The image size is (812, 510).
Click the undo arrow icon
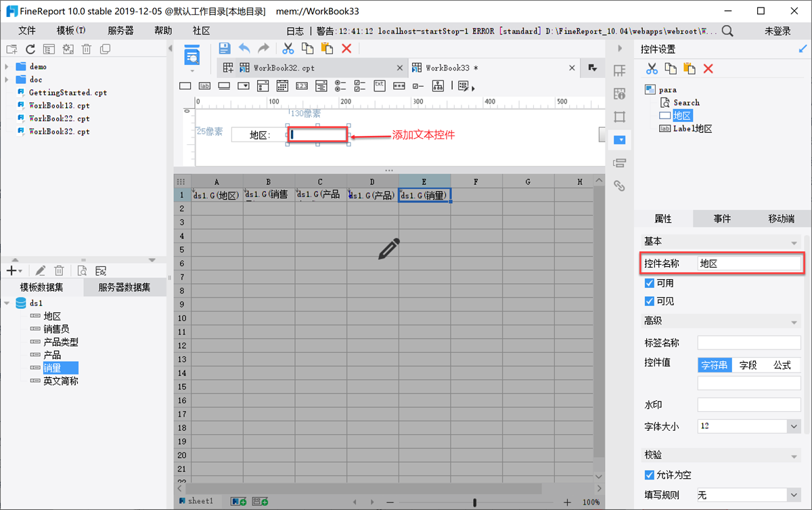(x=244, y=49)
